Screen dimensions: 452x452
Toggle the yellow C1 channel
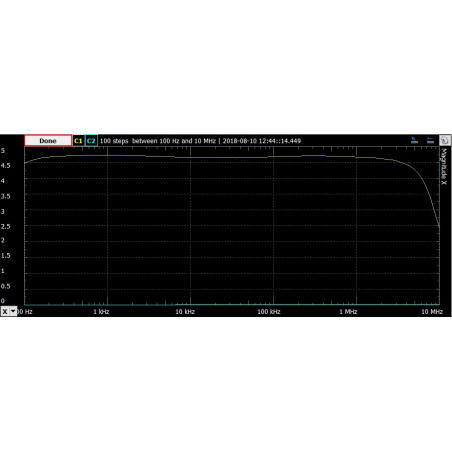point(78,141)
